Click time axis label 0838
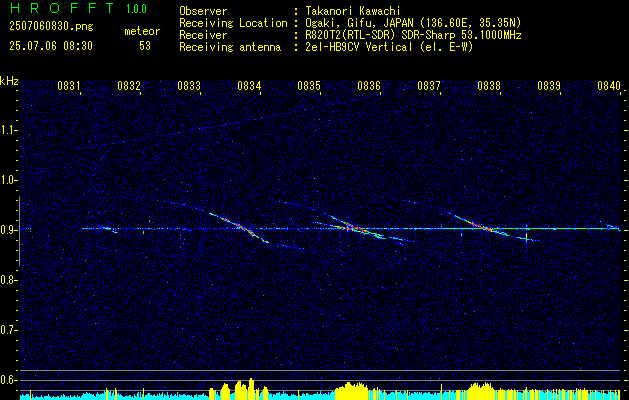The image size is (629, 400). coord(489,86)
